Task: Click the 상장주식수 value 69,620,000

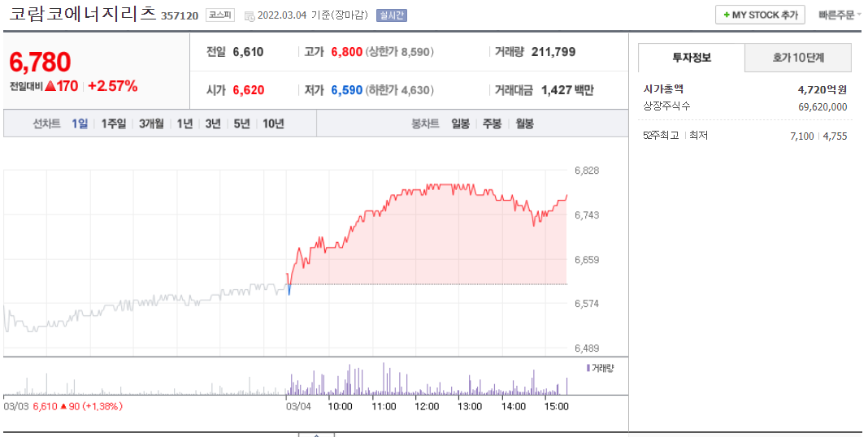Action: (822, 106)
